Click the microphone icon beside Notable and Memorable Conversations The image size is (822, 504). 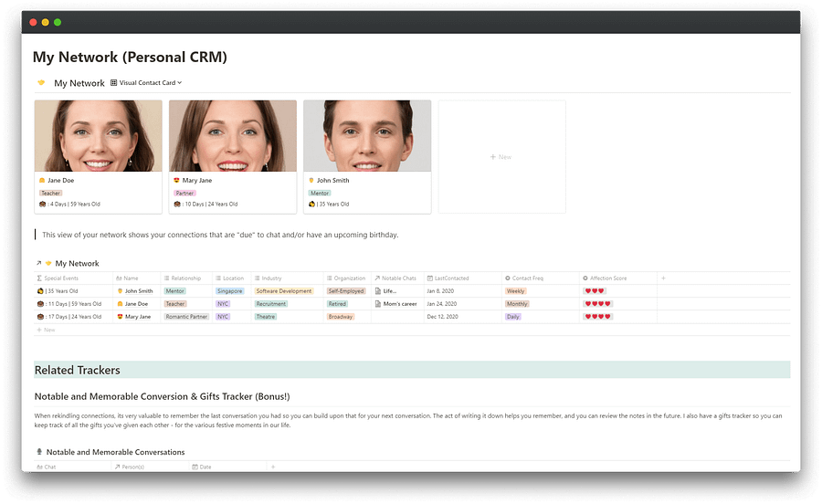[x=39, y=452]
